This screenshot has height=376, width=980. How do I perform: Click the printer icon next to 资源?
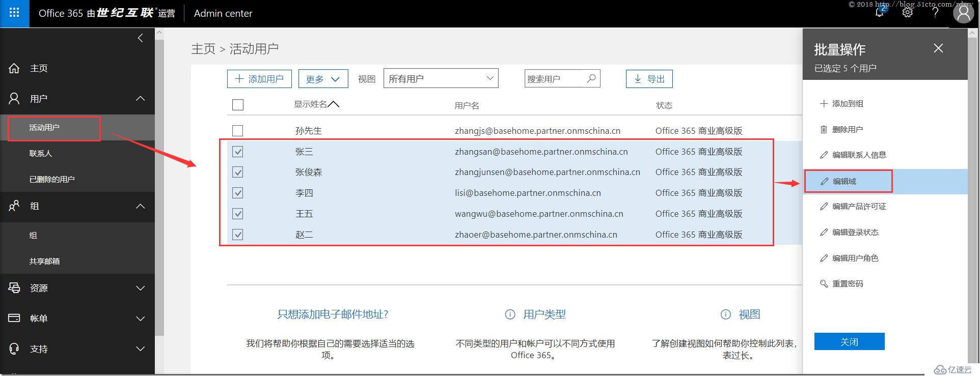tap(14, 287)
